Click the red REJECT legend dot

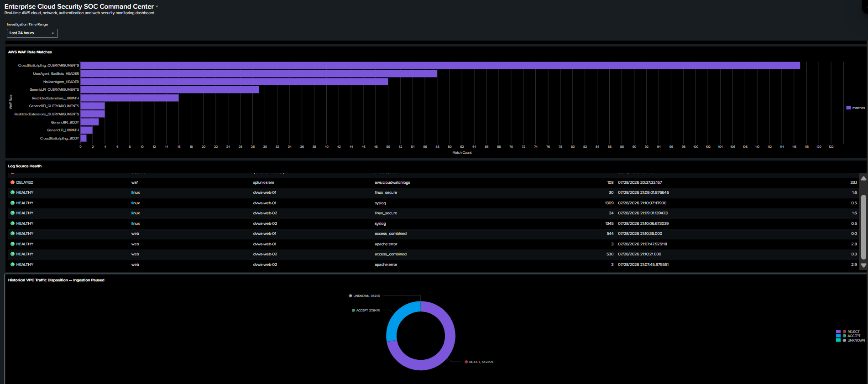point(844,332)
